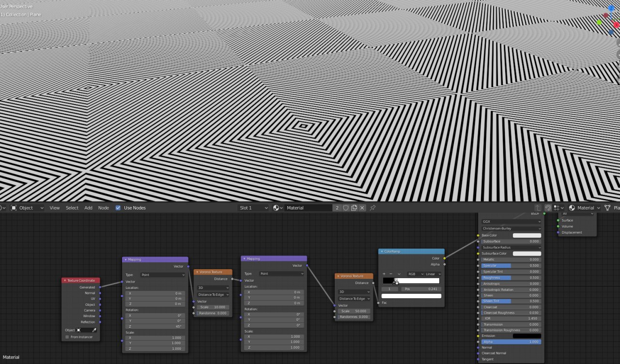Toggle node snapping magnet icon
The image size is (620, 364).
548,208
